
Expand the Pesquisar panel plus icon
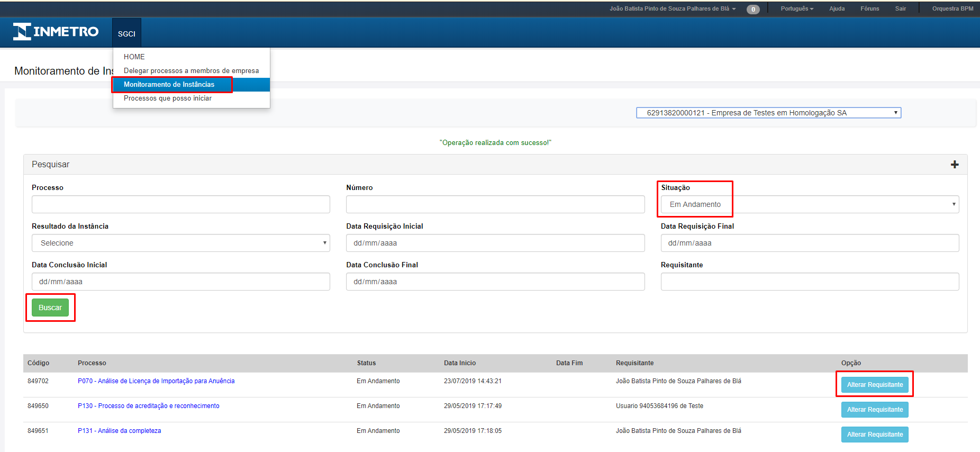coord(954,165)
